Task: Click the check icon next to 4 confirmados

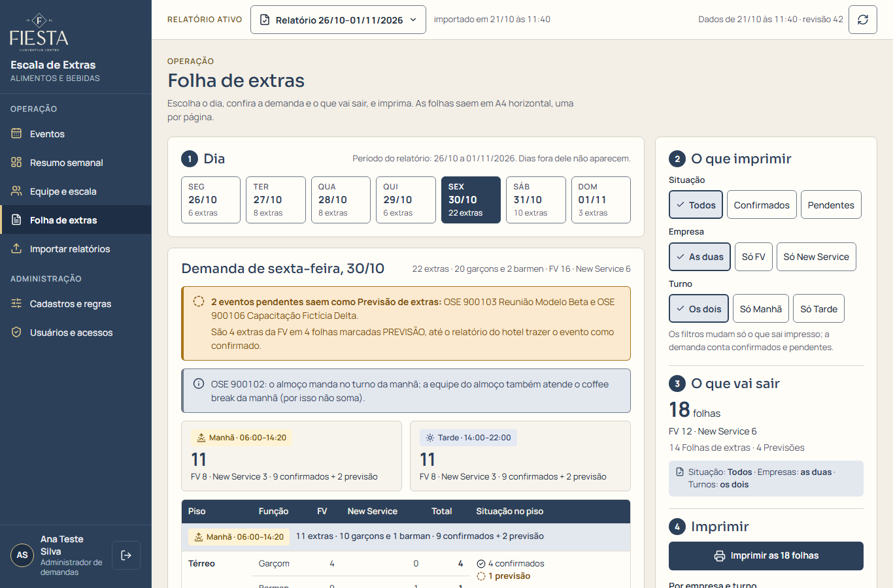Action: tap(481, 564)
